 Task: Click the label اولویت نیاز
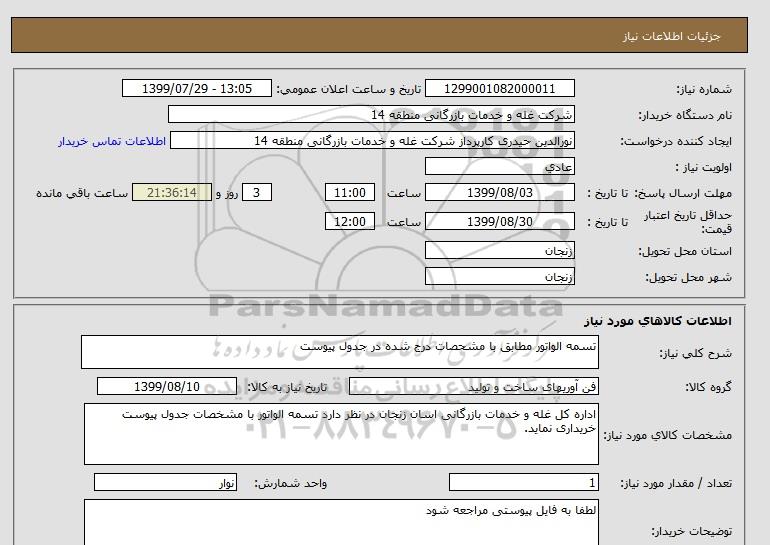click(x=703, y=167)
